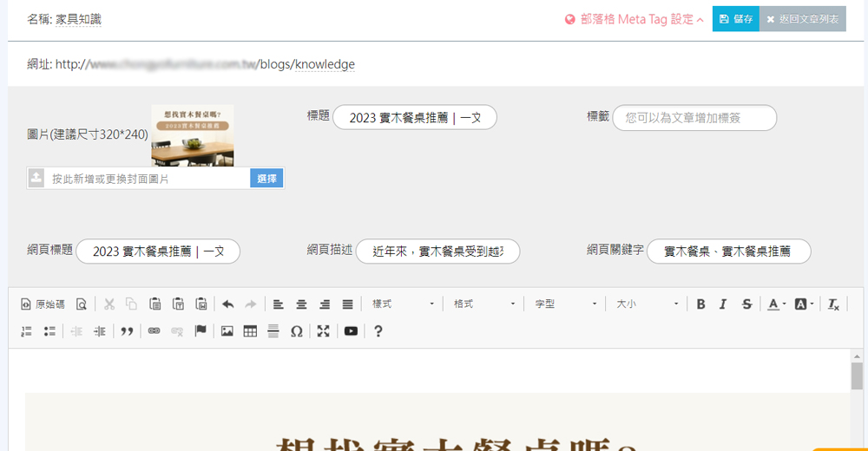Click the table cover image thumbnail
868x451 pixels.
(193, 135)
